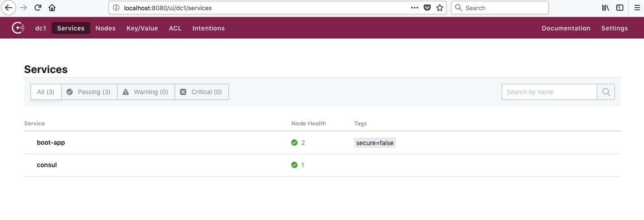
Task: Filter services by Warning (0)
Action: click(x=146, y=92)
